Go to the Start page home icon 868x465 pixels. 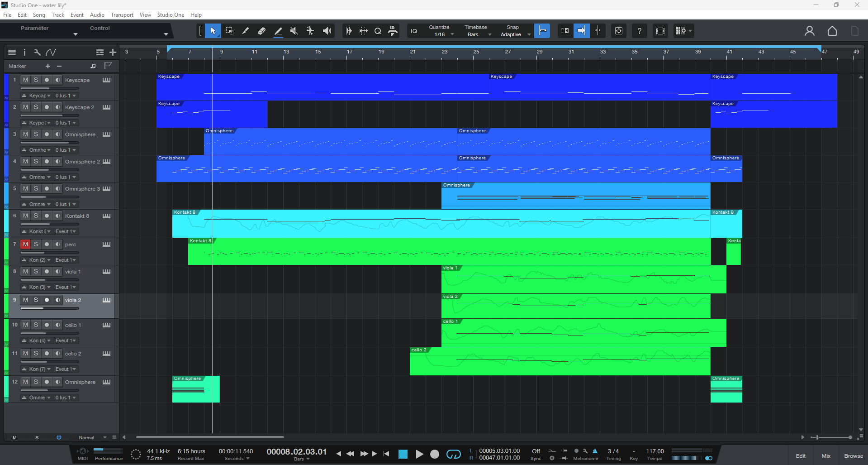click(832, 31)
